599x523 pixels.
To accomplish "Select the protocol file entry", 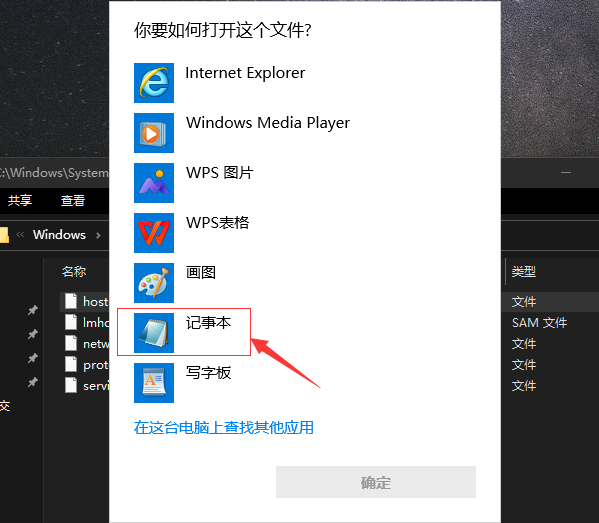I will 87,364.
